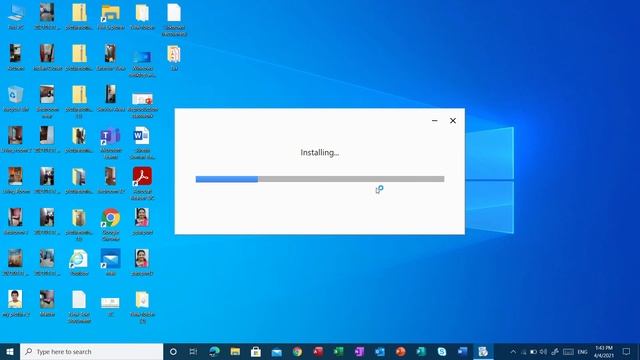Select the Google Chrome desktop shortcut

click(x=111, y=224)
